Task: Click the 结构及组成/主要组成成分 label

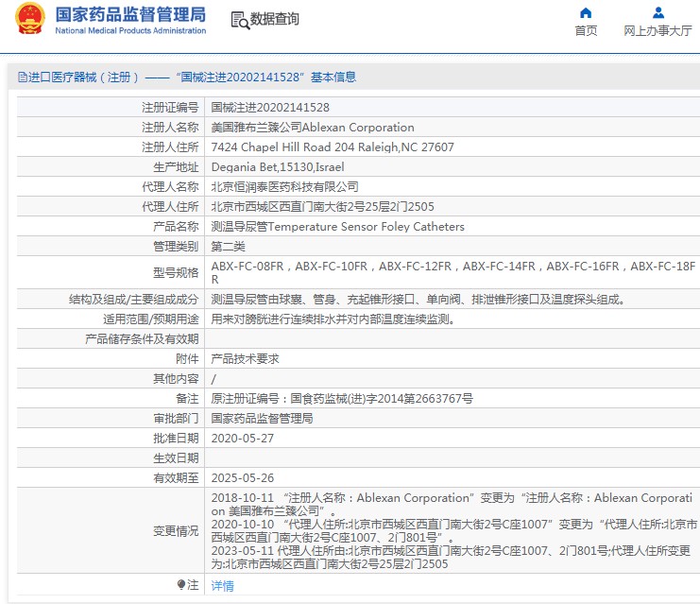Action: point(133,300)
